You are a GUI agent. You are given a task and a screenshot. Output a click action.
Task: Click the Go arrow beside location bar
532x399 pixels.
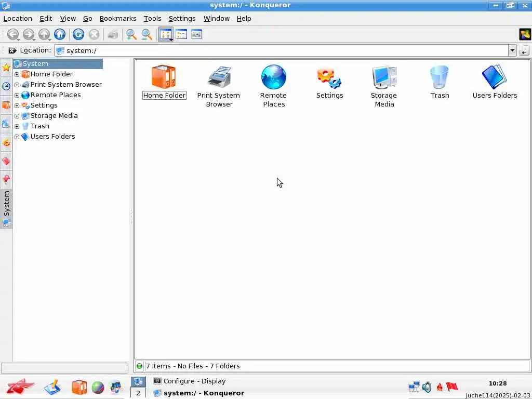524,50
